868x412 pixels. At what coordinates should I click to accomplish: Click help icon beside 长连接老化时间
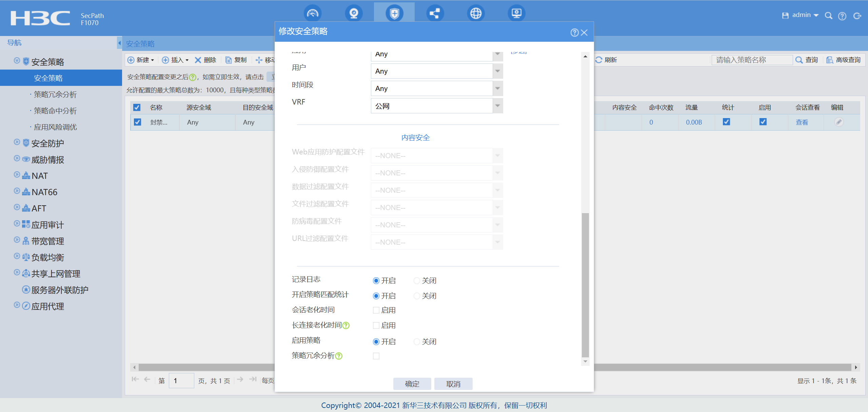(346, 325)
